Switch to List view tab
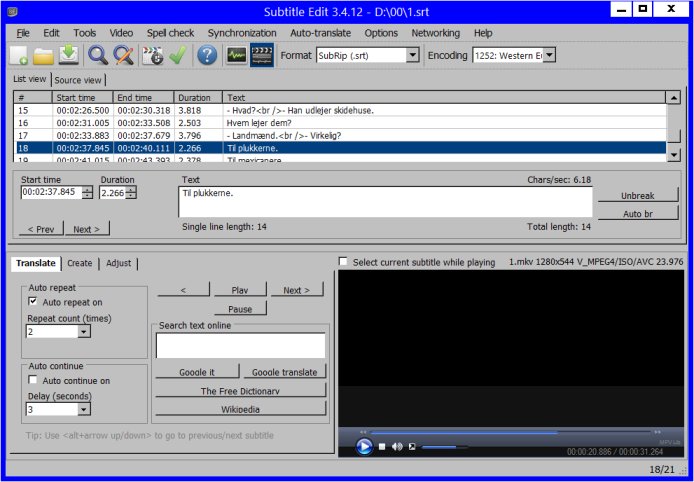This screenshot has width=694, height=482. pyautogui.click(x=30, y=79)
